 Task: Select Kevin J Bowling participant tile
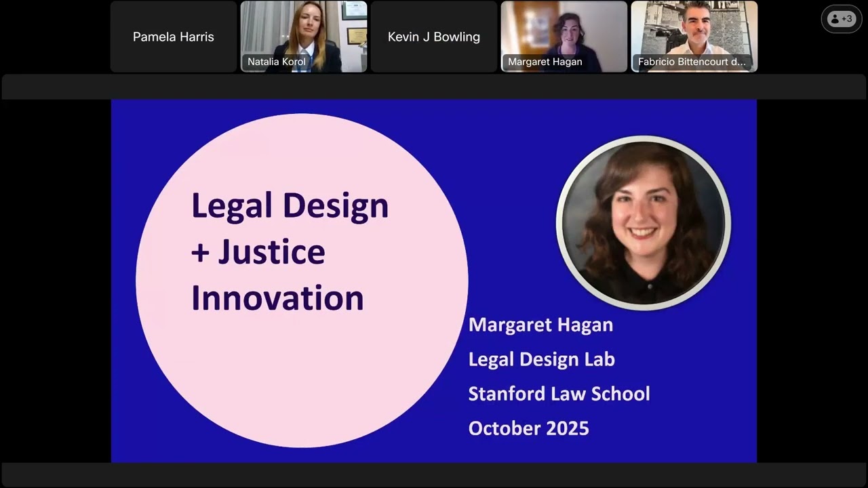tap(434, 37)
